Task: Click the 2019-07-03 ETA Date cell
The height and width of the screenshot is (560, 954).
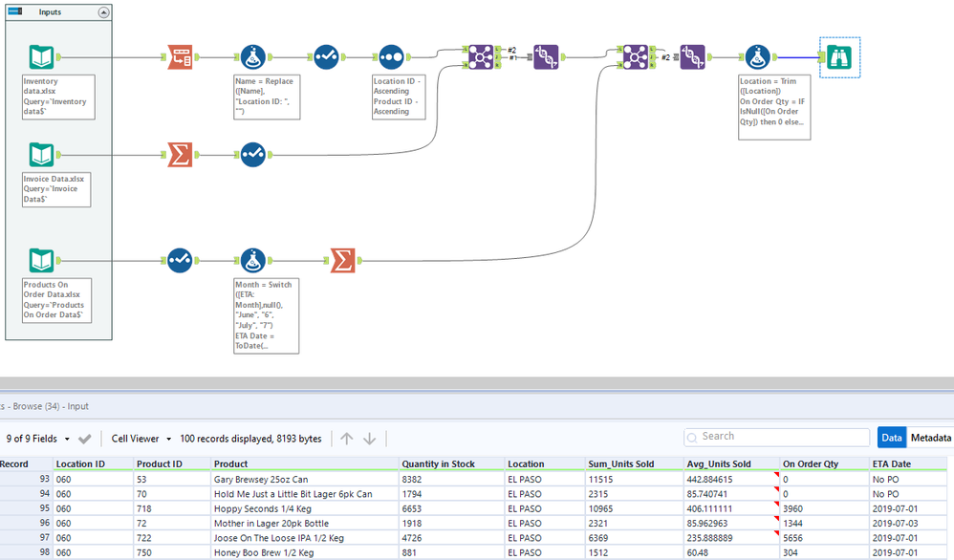Action: pyautogui.click(x=908, y=523)
